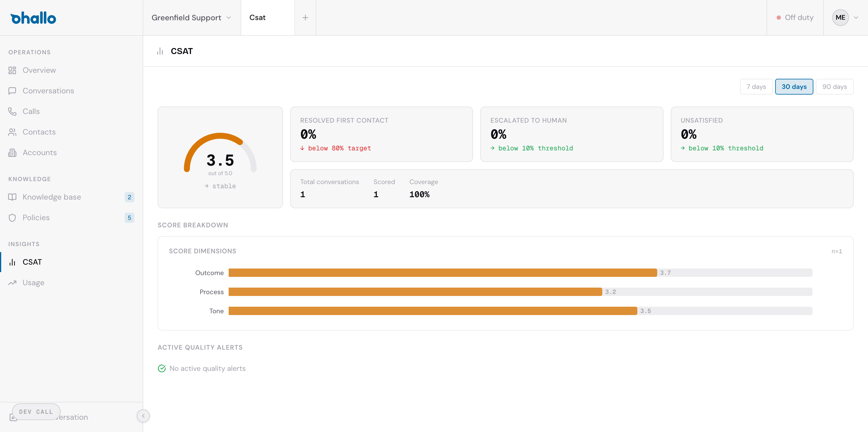The image size is (868, 432).
Task: Open Knowledge base from the sidebar
Action: click(71, 197)
